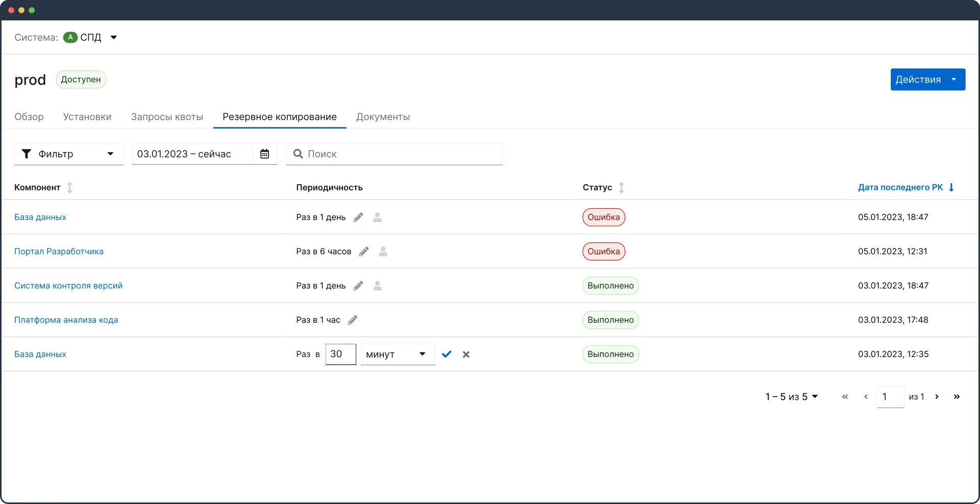Cancel periodicity editing with the X icon

tap(466, 354)
